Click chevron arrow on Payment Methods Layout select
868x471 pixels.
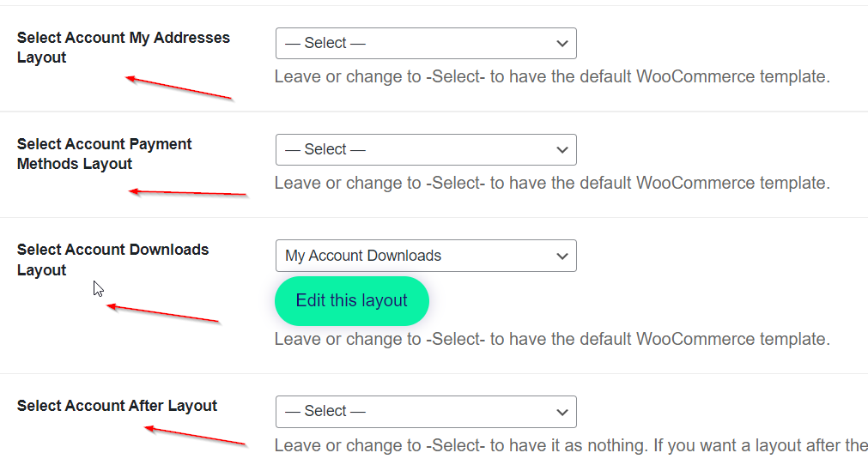pyautogui.click(x=562, y=150)
